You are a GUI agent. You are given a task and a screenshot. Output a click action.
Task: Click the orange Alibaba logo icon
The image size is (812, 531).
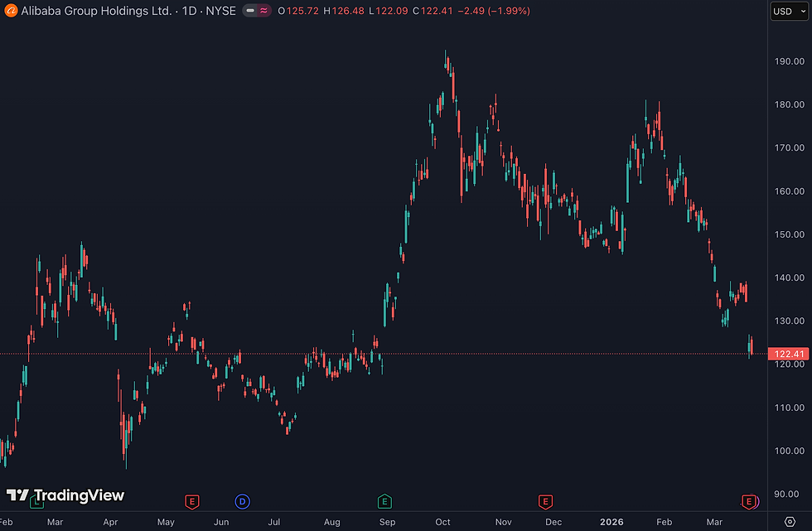pos(11,11)
